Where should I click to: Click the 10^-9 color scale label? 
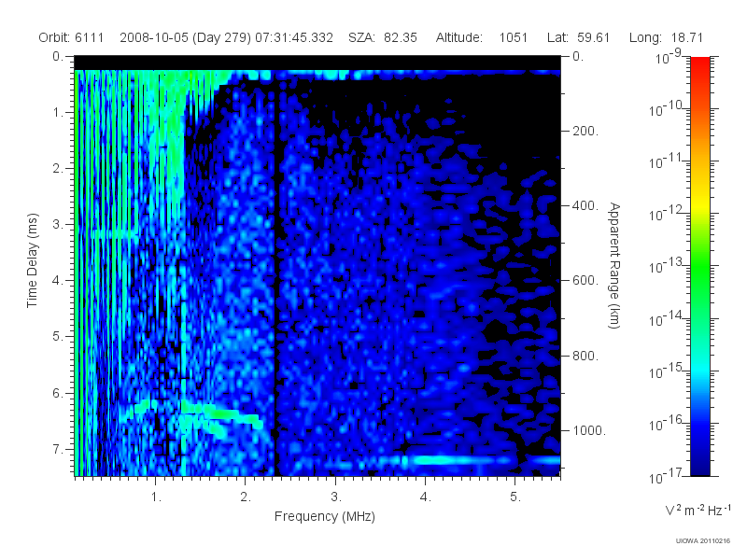[669, 57]
